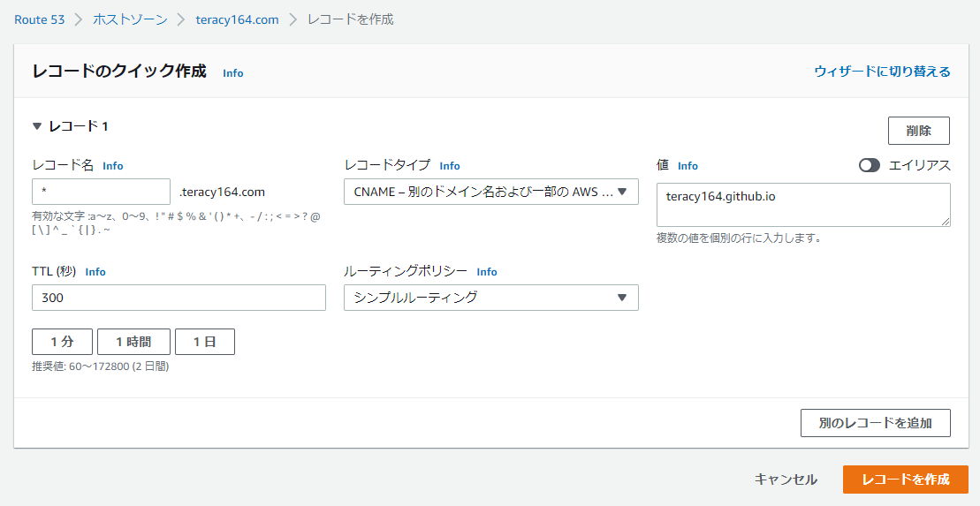Viewport: 980px width, 506px height.
Task: Switch to wizard via ウィザードに切り替える
Action: [x=882, y=72]
